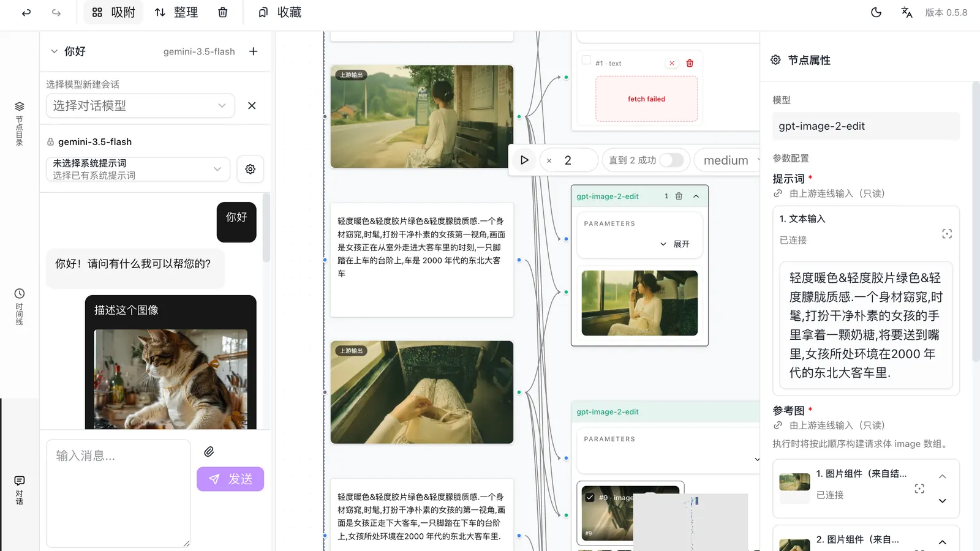Click the 吸附 snap button
This screenshot has height=551, width=980.
tap(113, 12)
